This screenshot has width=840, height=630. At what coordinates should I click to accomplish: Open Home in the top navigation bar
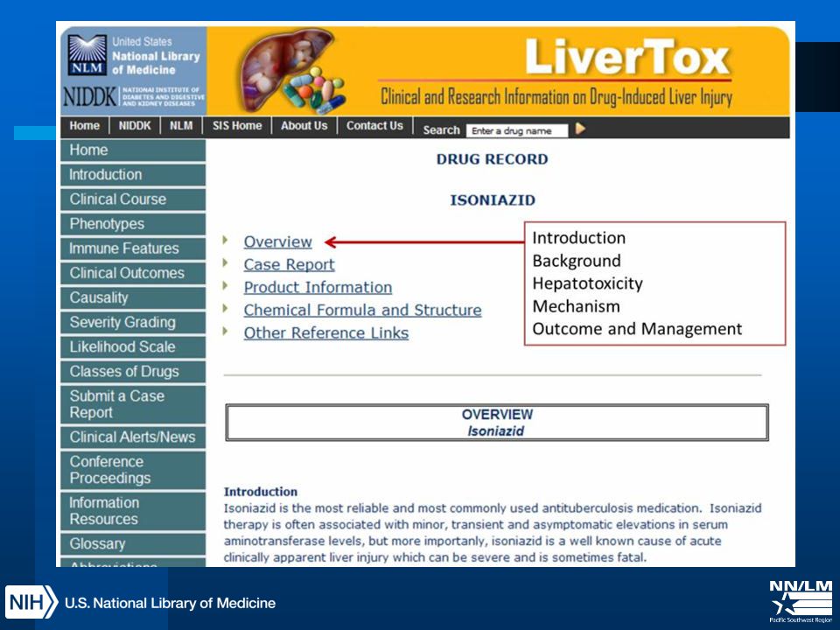(85, 126)
